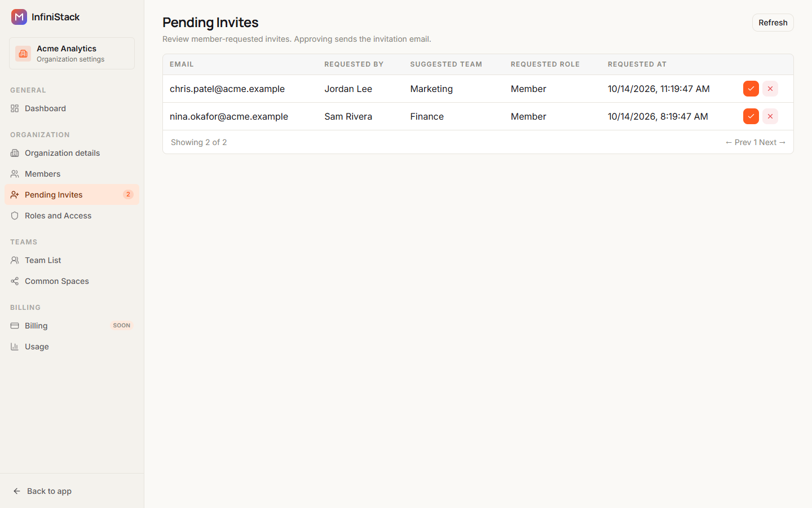The height and width of the screenshot is (508, 812).
Task: Click the SOON badge next to Billing
Action: click(122, 326)
